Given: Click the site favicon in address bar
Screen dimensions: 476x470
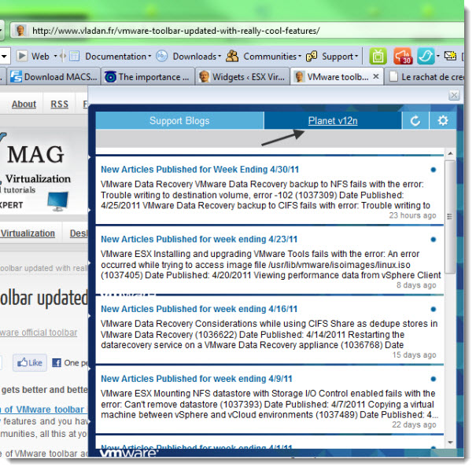Looking at the screenshot, I should pos(20,31).
